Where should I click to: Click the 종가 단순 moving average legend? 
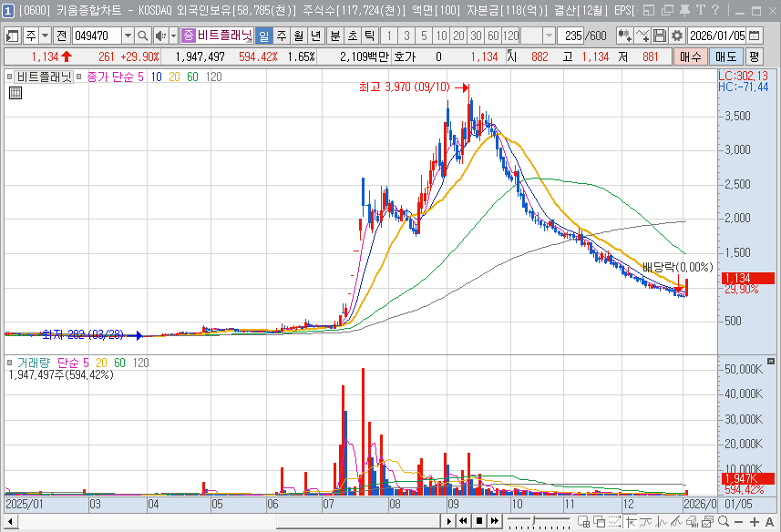tap(110, 77)
